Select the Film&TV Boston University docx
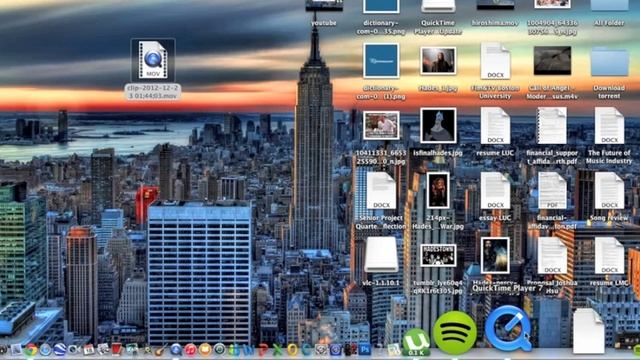This screenshot has width=640, height=360. pyautogui.click(x=495, y=60)
